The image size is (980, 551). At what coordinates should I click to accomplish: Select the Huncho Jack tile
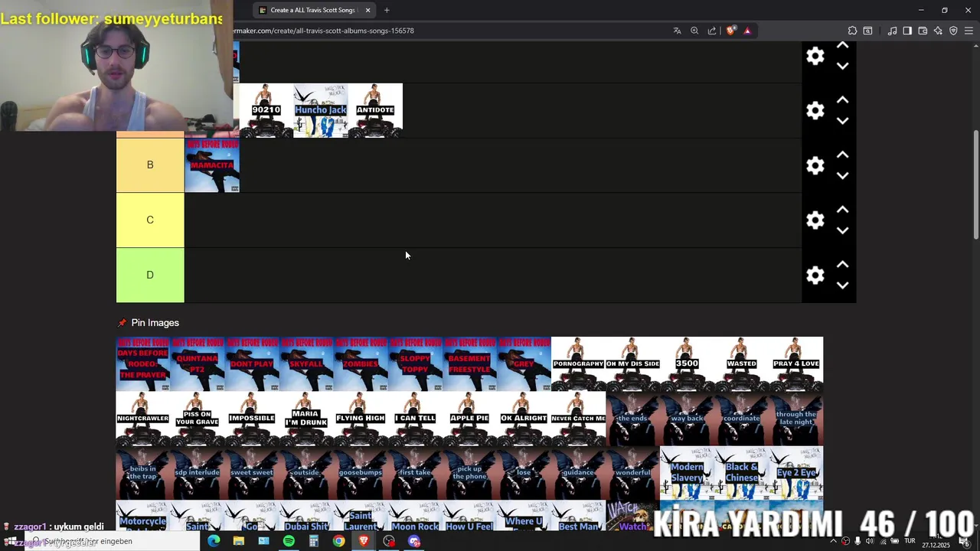(321, 110)
